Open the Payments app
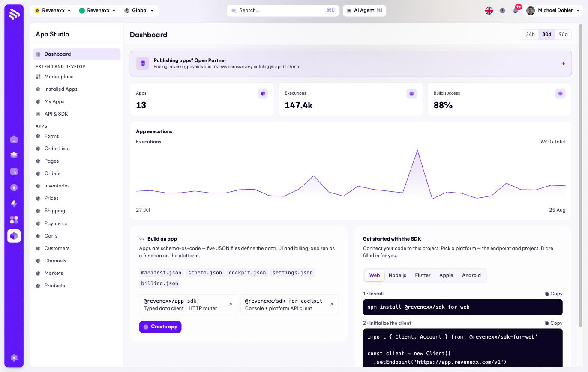This screenshot has height=372, width=588. 77,223
